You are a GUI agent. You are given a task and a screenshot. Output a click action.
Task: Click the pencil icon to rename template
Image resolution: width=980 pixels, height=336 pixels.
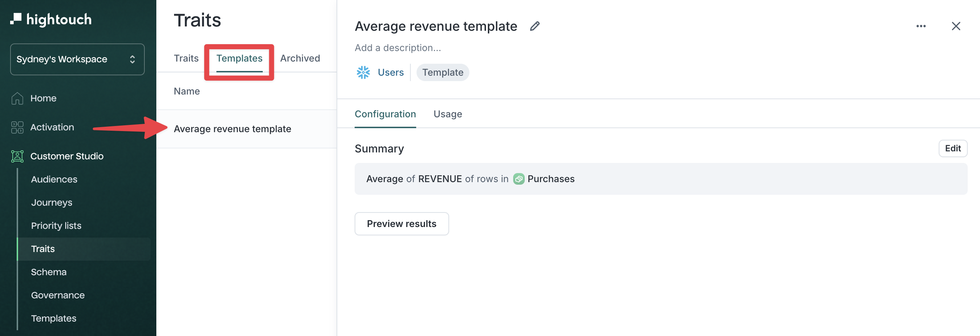(535, 26)
